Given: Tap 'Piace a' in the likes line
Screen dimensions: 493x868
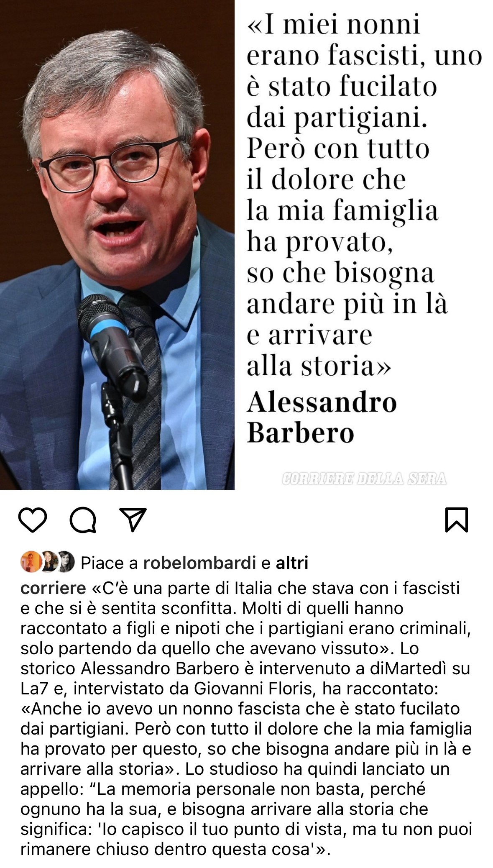Looking at the screenshot, I should point(109,563).
